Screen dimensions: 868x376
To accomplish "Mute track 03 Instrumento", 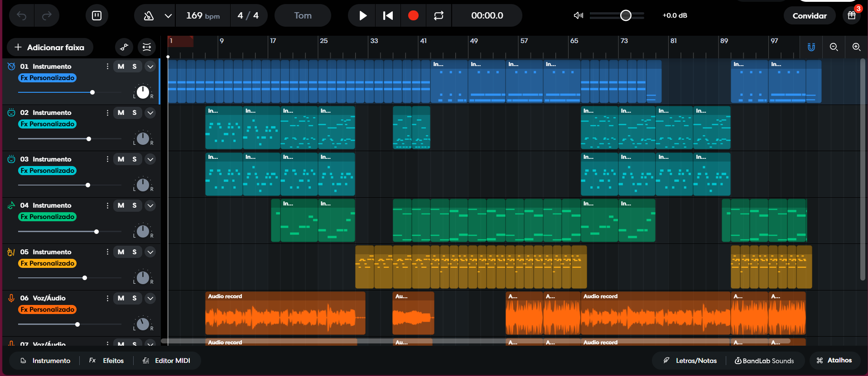I will tap(121, 159).
